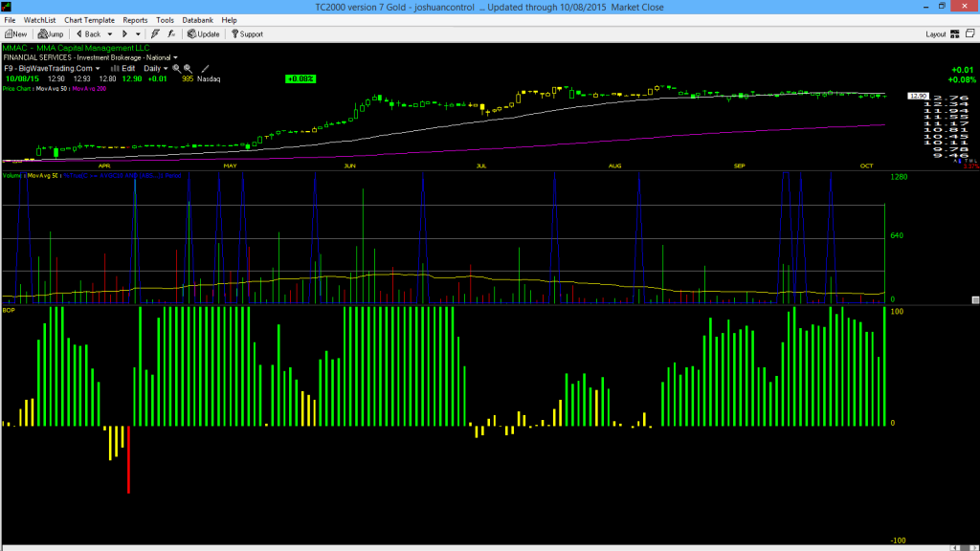Viewport: 980px width, 551px height.
Task: Click the Volume indicator label
Action: [x=11, y=176]
